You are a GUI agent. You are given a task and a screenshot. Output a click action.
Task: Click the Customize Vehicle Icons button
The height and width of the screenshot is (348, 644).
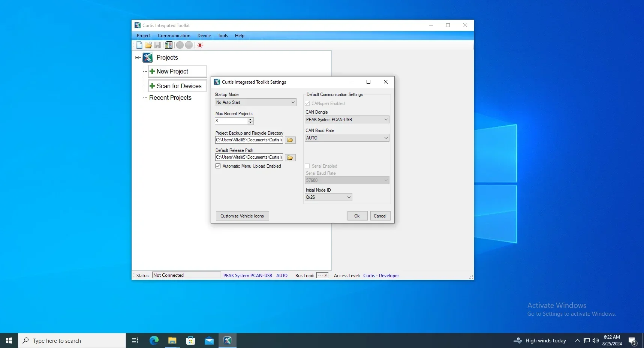[242, 216]
